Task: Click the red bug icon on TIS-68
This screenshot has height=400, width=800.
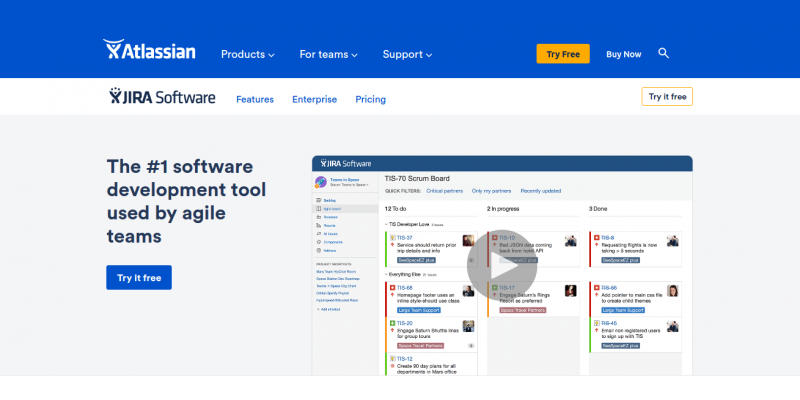Action: point(393,288)
